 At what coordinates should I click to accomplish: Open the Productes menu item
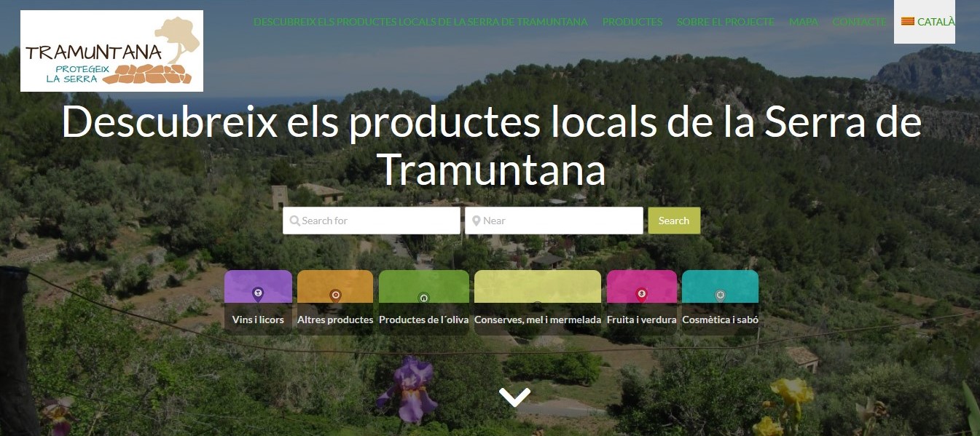click(632, 22)
